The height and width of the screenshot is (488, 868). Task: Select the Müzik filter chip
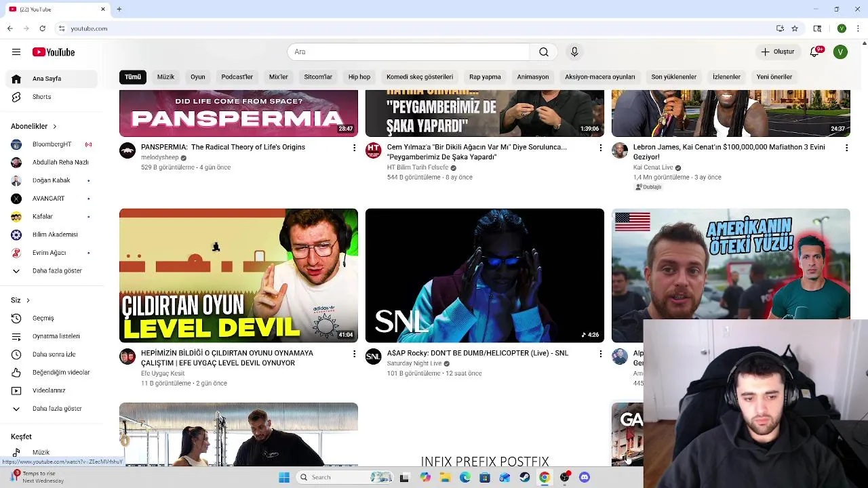point(165,77)
